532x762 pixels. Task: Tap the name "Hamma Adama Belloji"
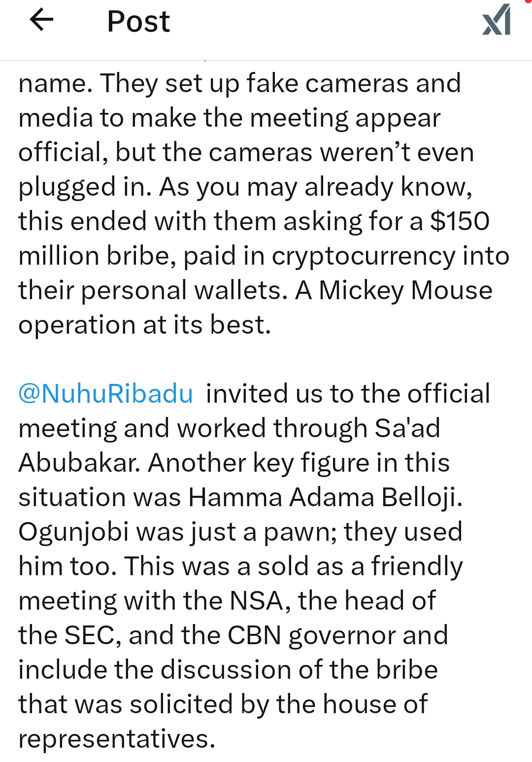click(x=325, y=497)
